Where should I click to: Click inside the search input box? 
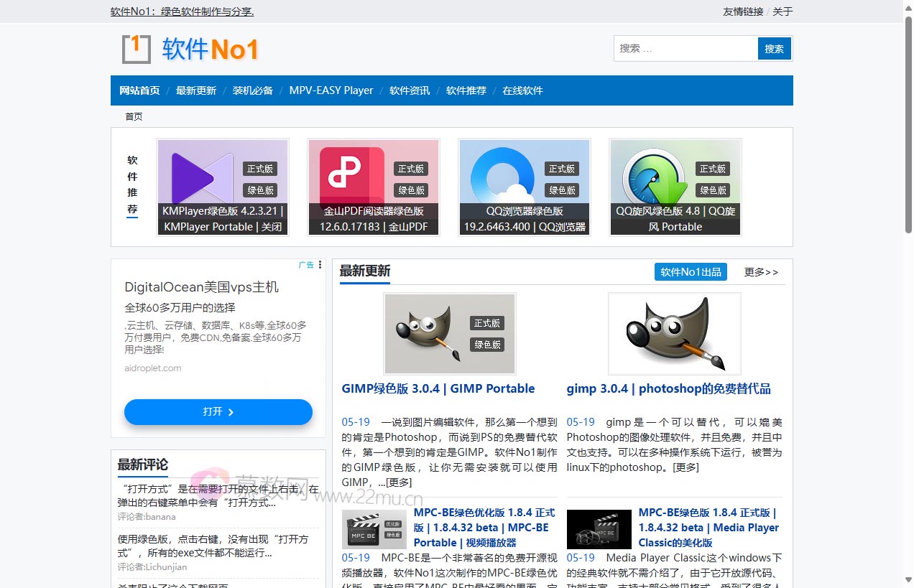[x=683, y=48]
